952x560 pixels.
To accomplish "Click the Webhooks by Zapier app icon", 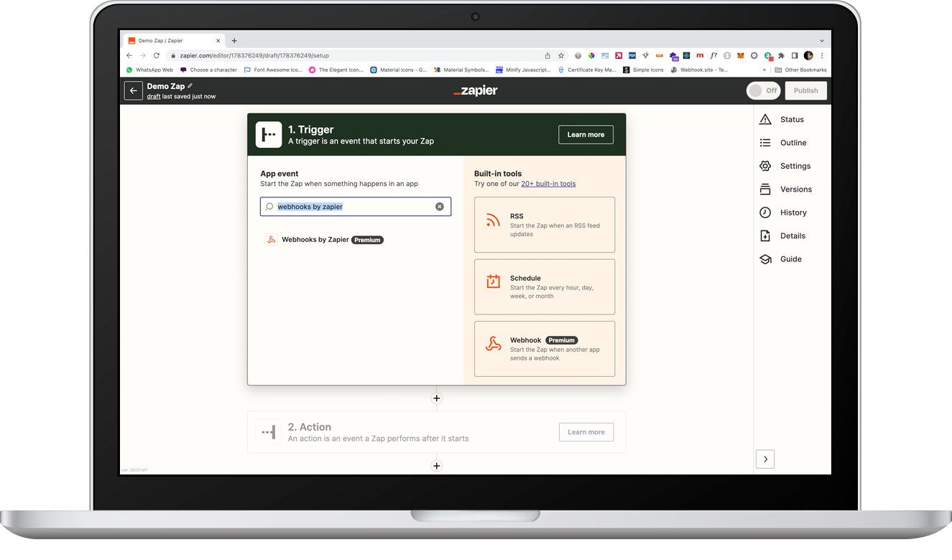I will [271, 240].
